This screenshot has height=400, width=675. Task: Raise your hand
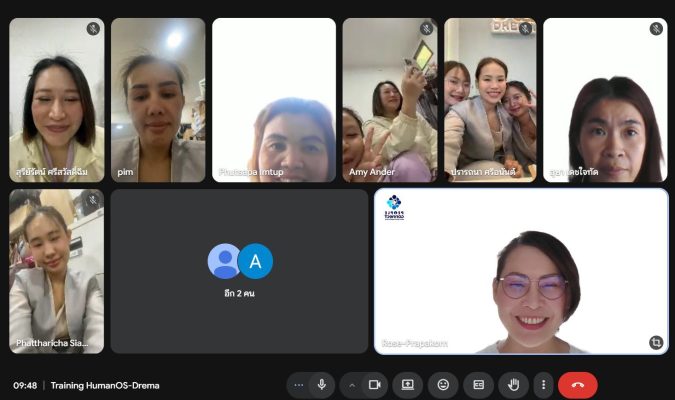[513, 384]
